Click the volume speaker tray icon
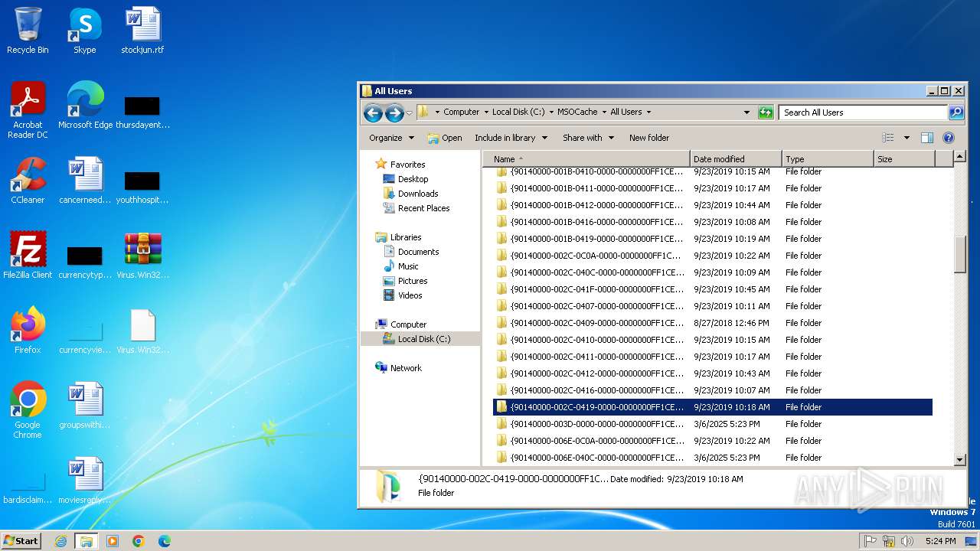Viewport: 980px width, 551px height. (x=907, y=541)
